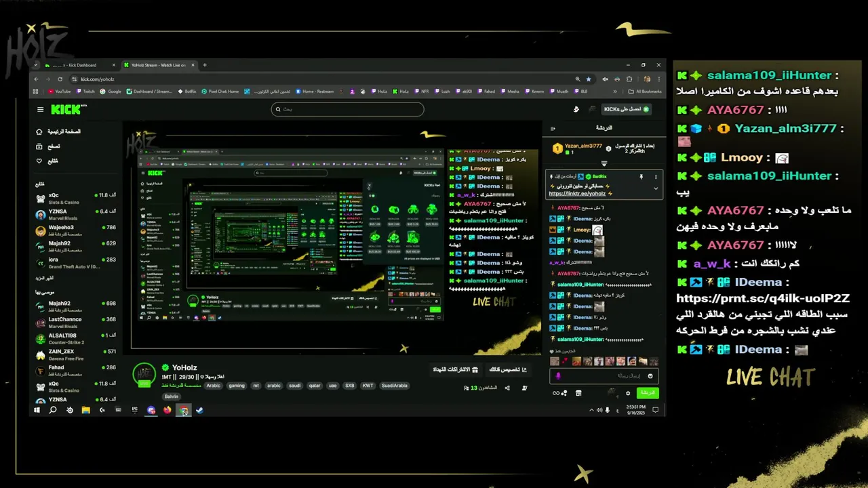Open the following heart icon in the sidebar

coord(39,161)
